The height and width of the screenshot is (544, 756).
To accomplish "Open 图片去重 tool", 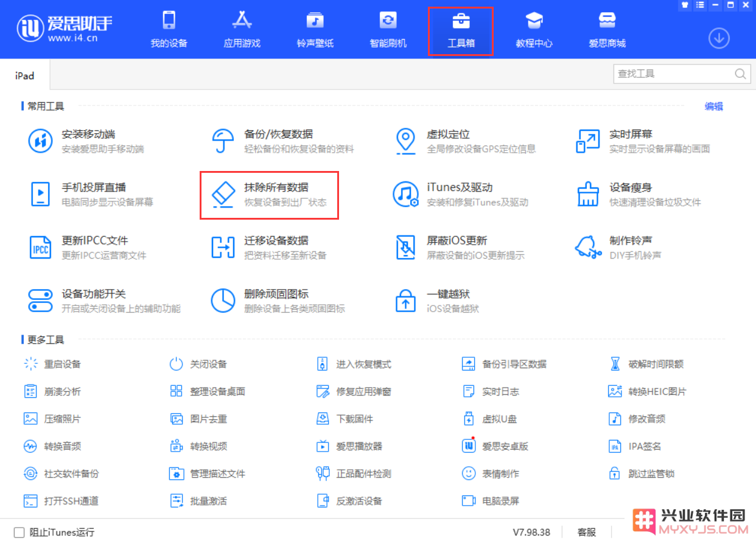I will (198, 419).
